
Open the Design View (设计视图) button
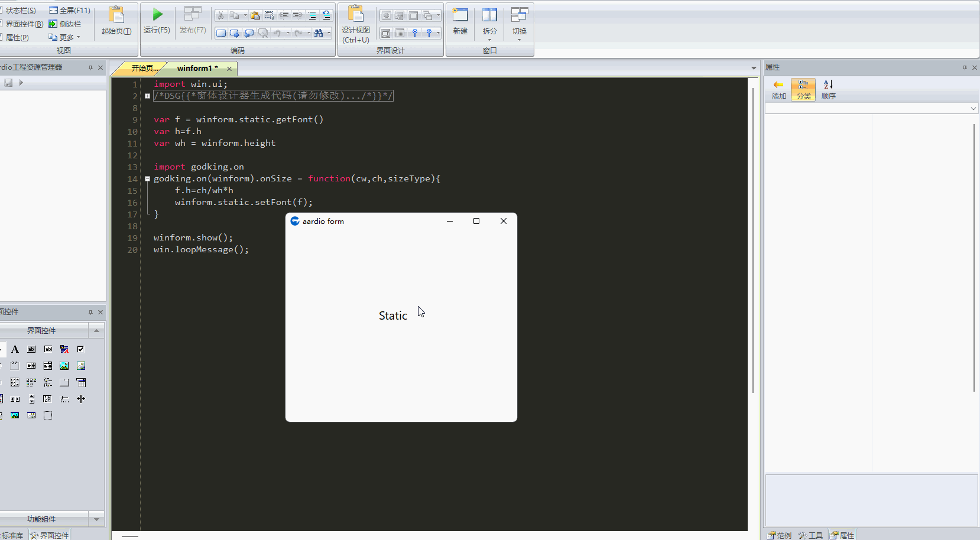click(x=356, y=24)
